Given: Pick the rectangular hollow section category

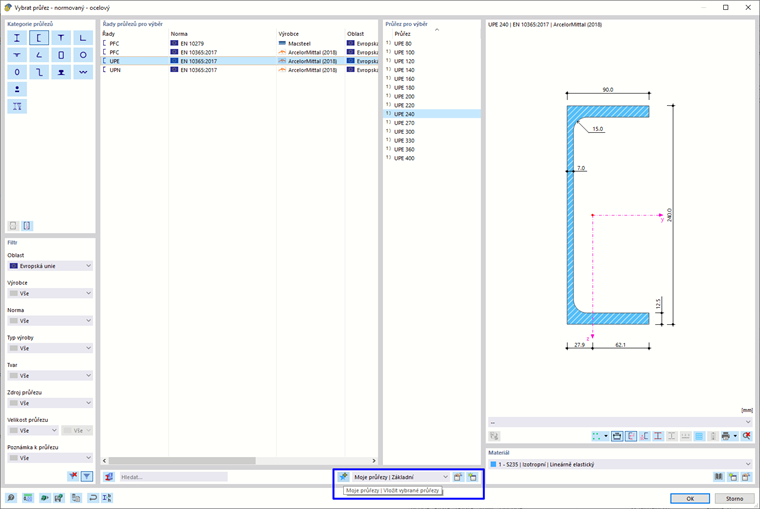Looking at the screenshot, I should point(61,55).
